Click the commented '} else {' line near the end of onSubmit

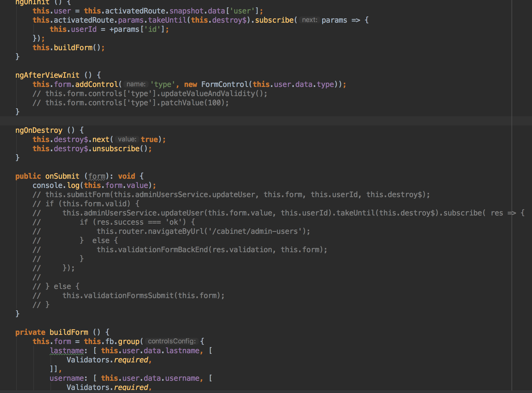[x=56, y=286]
